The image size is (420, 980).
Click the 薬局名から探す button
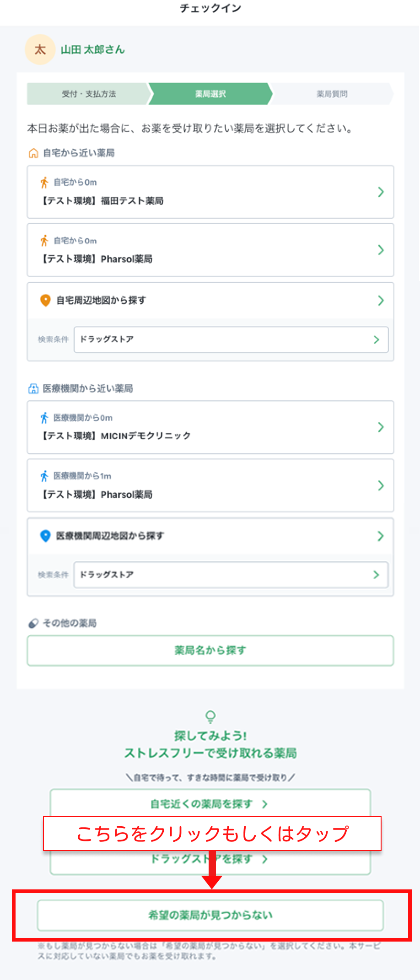(x=210, y=650)
